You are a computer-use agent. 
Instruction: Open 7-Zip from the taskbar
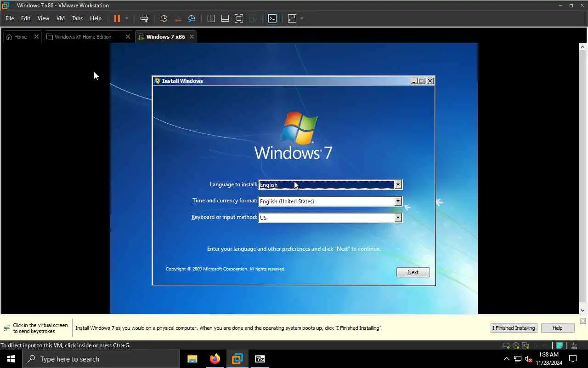[x=260, y=359]
